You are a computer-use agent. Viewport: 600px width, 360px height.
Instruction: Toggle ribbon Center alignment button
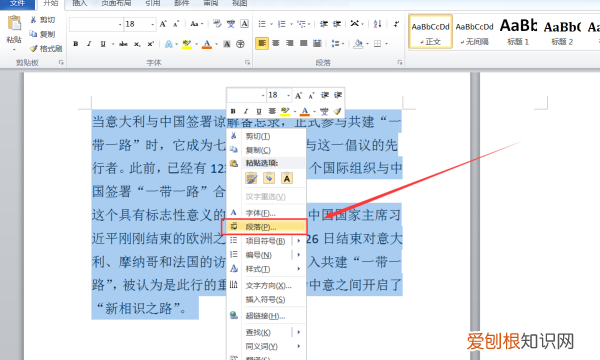point(276,43)
